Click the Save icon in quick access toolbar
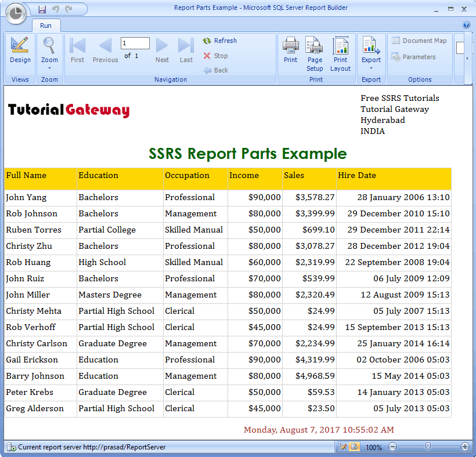The height and width of the screenshot is (457, 476). click(42, 9)
